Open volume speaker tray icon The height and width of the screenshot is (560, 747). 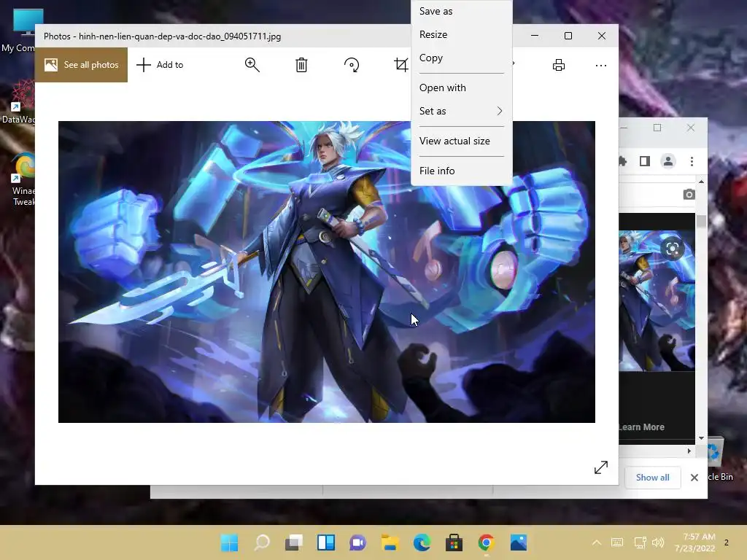[658, 542]
